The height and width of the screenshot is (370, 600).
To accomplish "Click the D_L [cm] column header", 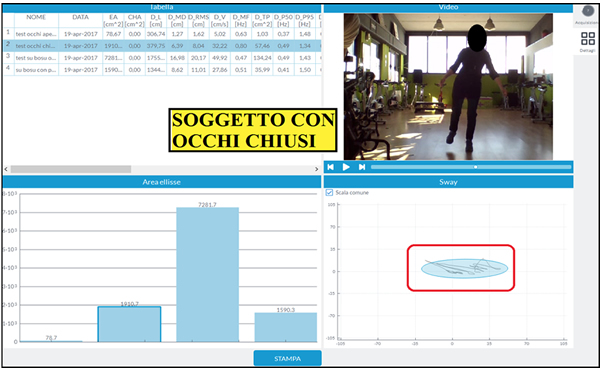I will pyautogui.click(x=156, y=20).
